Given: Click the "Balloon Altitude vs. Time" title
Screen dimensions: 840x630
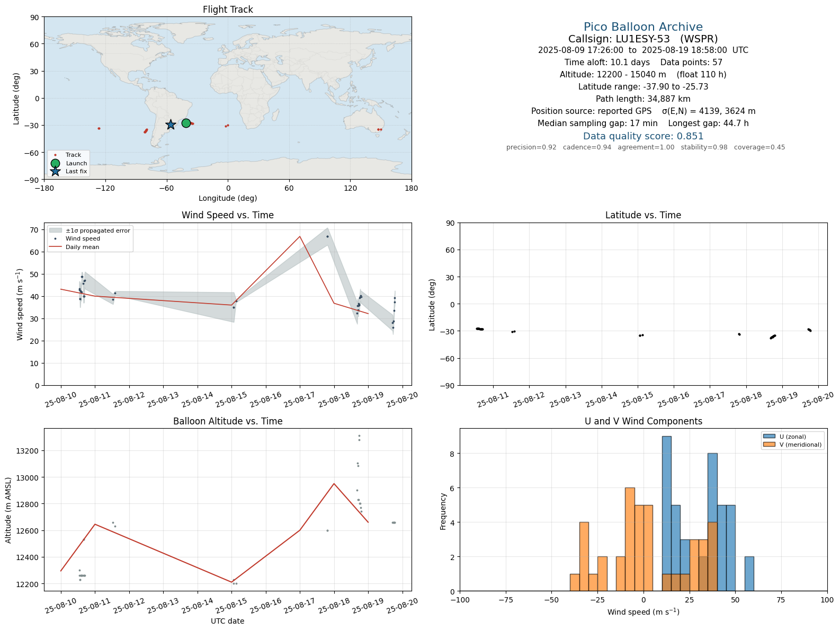Looking at the screenshot, I should point(228,421).
